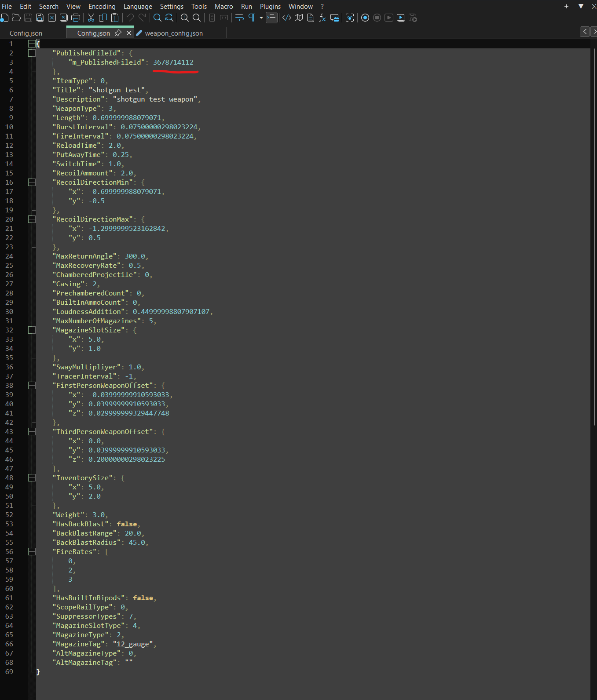Click line number 69 in the margin

point(9,671)
